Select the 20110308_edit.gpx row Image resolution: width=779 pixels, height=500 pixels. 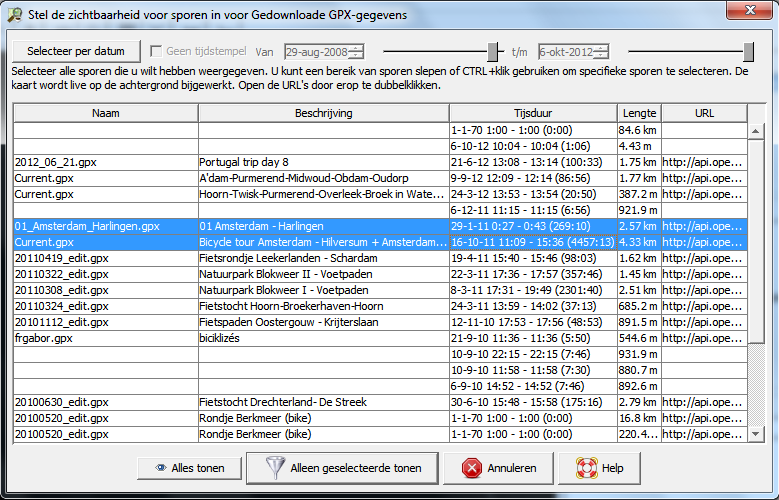tap(380, 290)
